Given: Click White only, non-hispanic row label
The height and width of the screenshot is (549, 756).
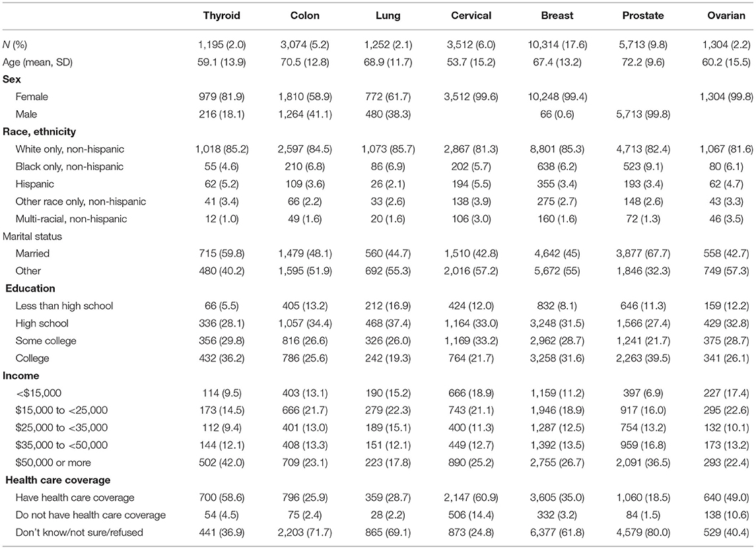Looking at the screenshot, I should coord(70,149).
